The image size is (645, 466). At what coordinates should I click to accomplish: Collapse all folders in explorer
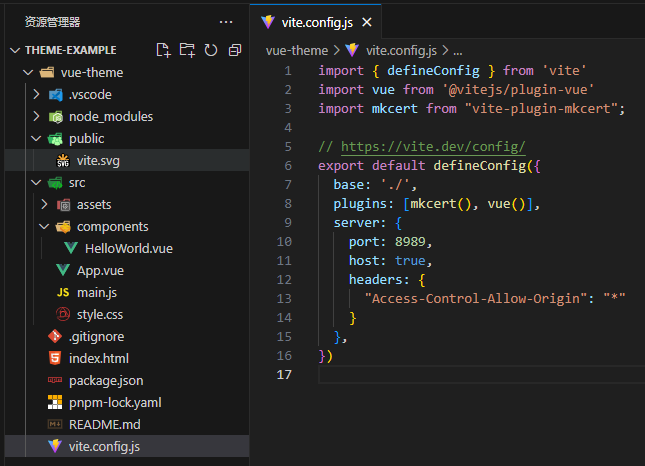click(x=235, y=50)
